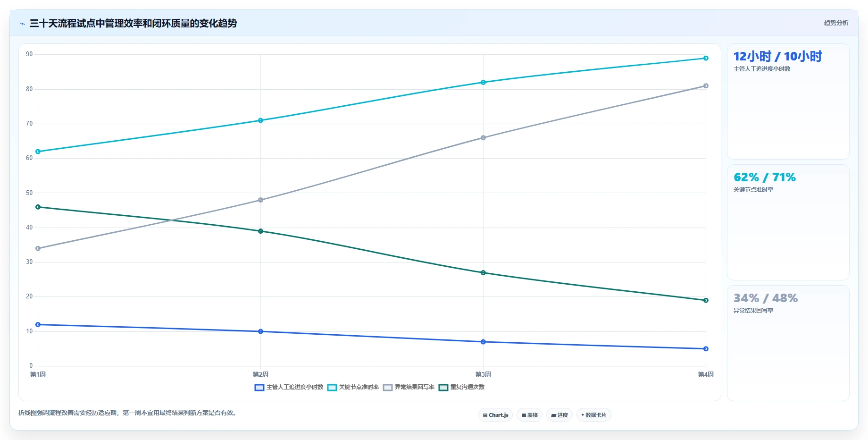Click the 重复沟通次数 point at 第2周
This screenshot has width=868, height=440.
(260, 231)
